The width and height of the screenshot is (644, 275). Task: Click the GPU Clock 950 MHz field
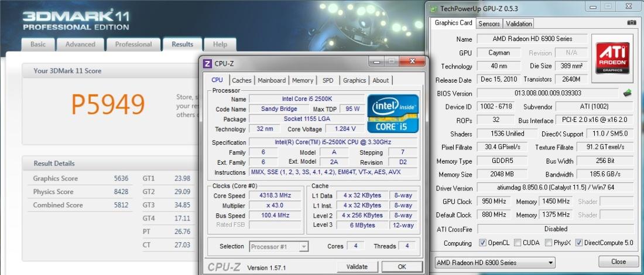(x=494, y=202)
